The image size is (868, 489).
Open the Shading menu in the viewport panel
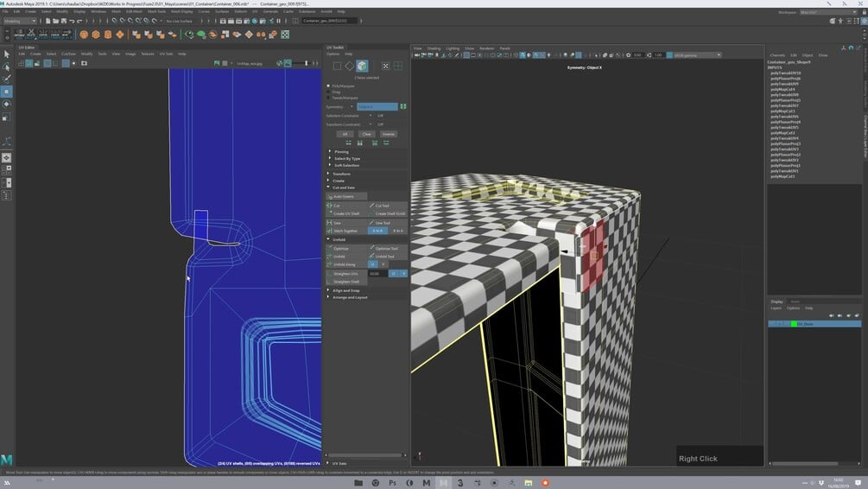pos(434,48)
